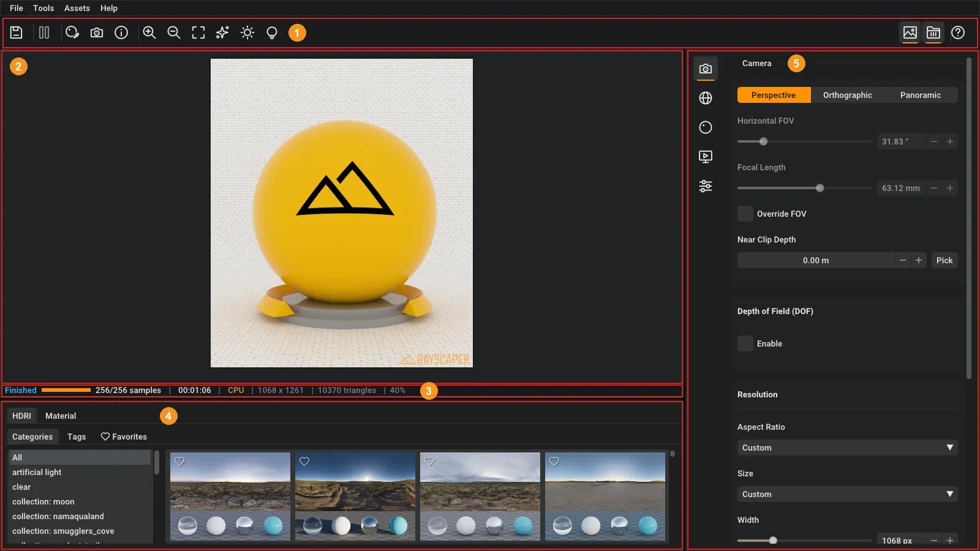This screenshot has height=551, width=980.
Task: Open the info icon in toolbar
Action: pyautogui.click(x=121, y=32)
